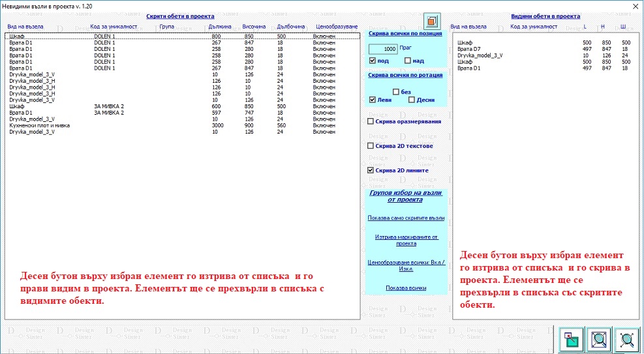Click the 'Код за уникалност' hidden list header
Viewport: 644px width, 354px height.
pos(114,27)
